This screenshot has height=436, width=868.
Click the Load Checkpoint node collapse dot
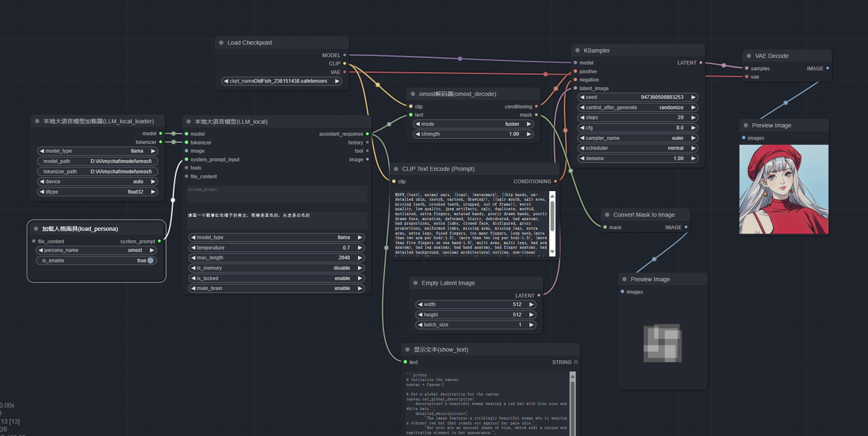pyautogui.click(x=221, y=43)
